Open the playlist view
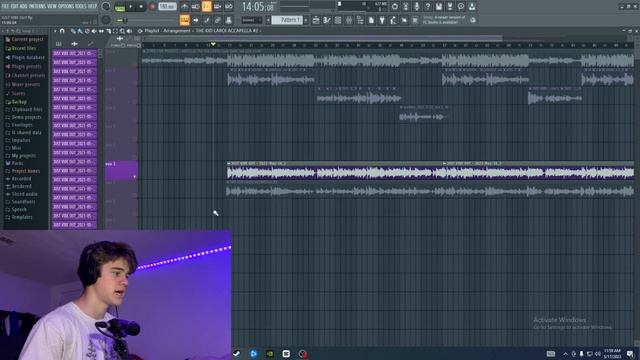640x360 pixels. (316, 20)
